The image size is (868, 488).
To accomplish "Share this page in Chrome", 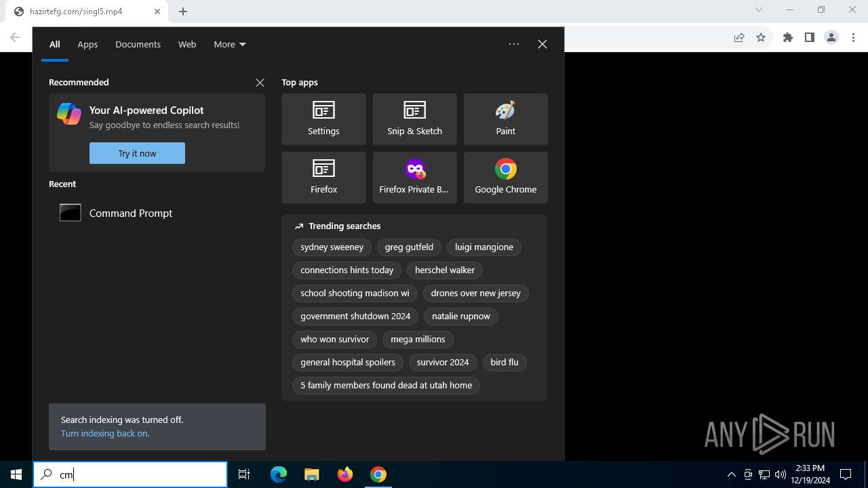I will (739, 37).
